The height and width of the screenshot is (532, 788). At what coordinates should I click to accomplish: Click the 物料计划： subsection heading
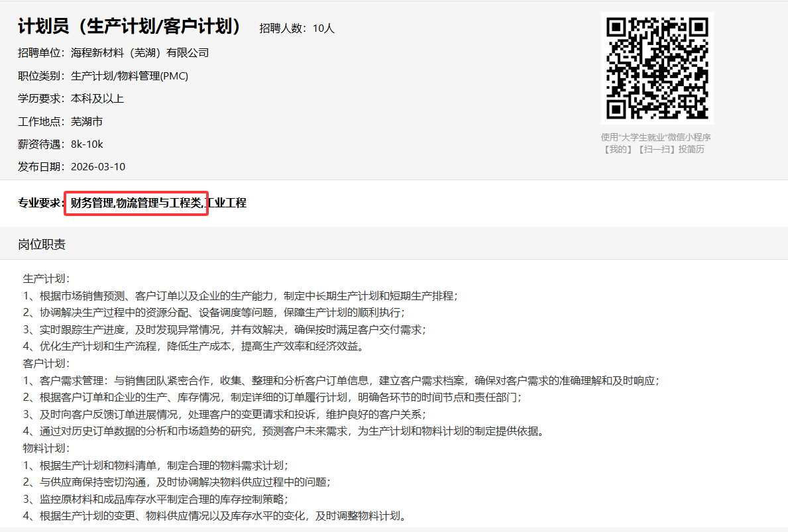coord(46,449)
